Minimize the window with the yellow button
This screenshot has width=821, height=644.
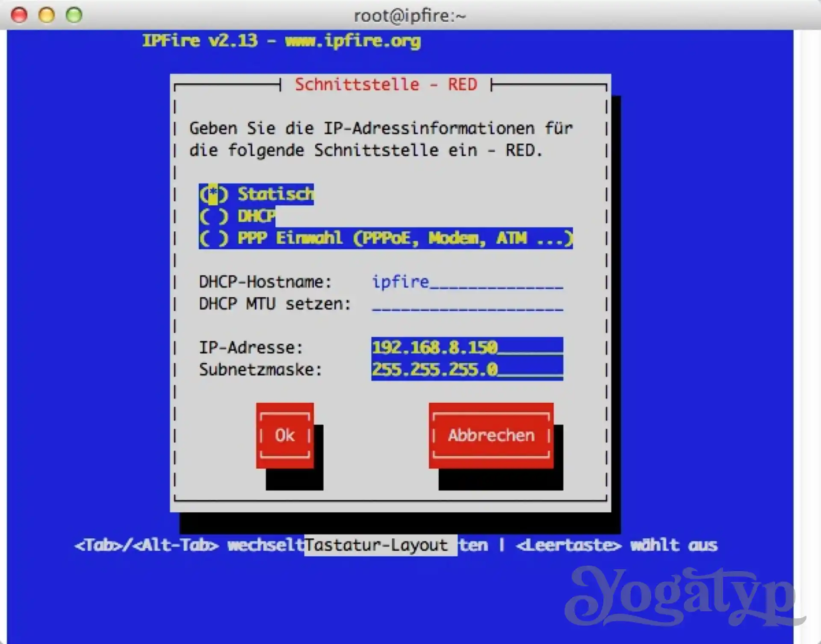(x=47, y=15)
